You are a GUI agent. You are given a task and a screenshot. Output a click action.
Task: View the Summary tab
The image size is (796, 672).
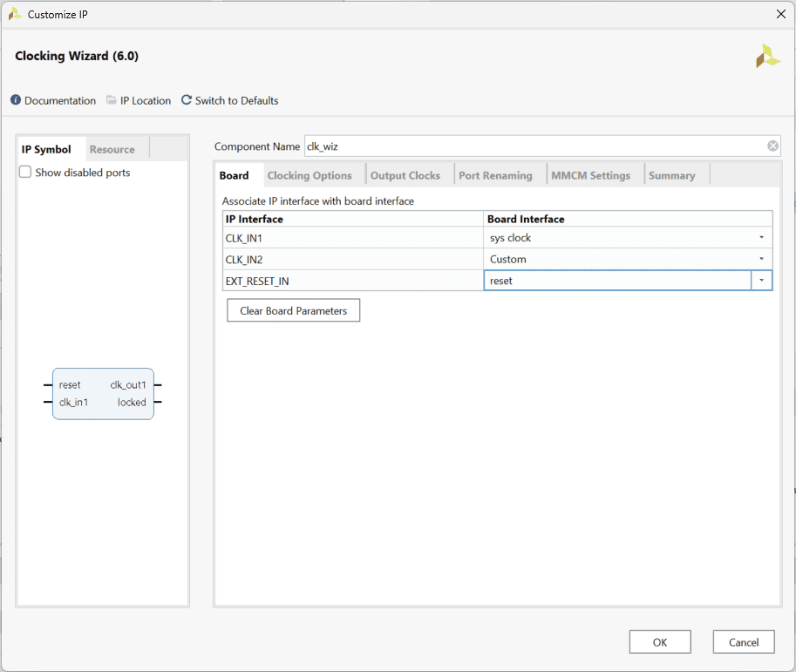pos(671,175)
